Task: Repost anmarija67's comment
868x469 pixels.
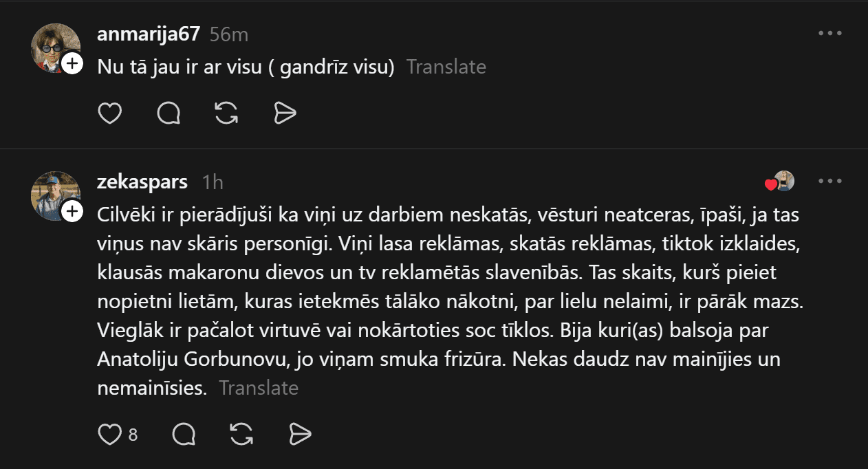Action: tap(226, 113)
